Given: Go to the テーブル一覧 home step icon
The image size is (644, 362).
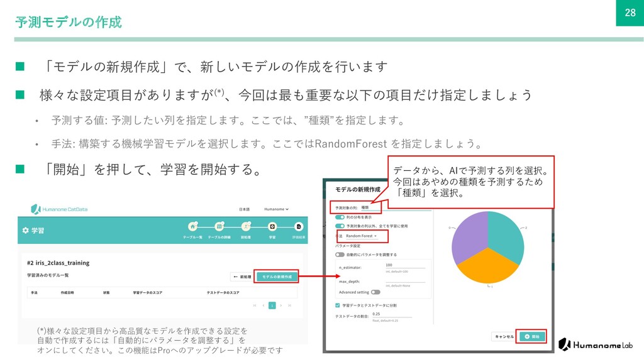Looking at the screenshot, I should pyautogui.click(x=192, y=226).
